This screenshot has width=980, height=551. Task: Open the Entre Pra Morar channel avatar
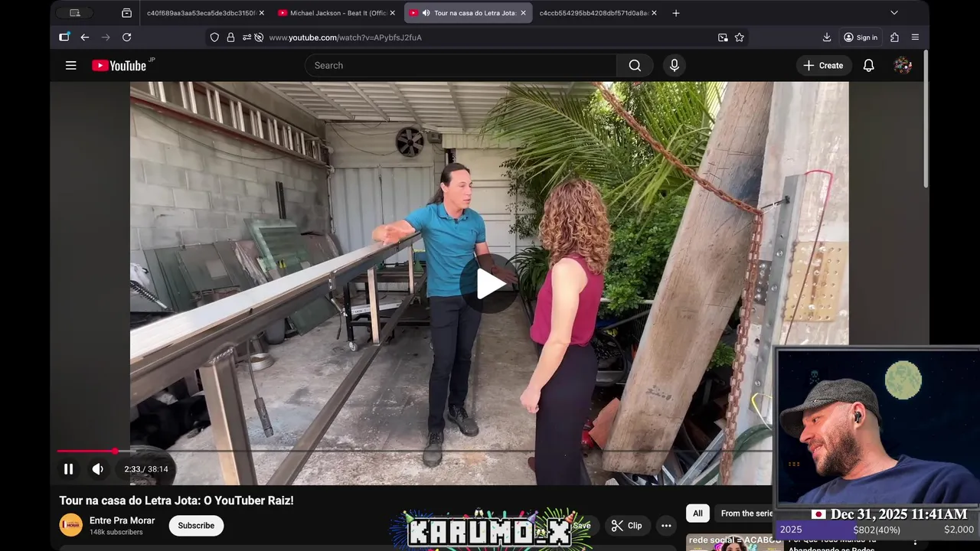point(71,525)
